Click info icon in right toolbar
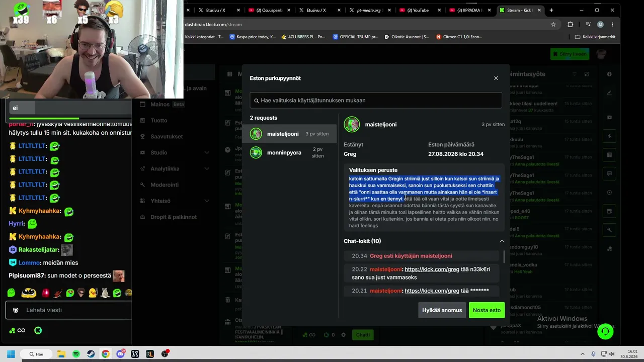The width and height of the screenshot is (644, 362). [609, 74]
